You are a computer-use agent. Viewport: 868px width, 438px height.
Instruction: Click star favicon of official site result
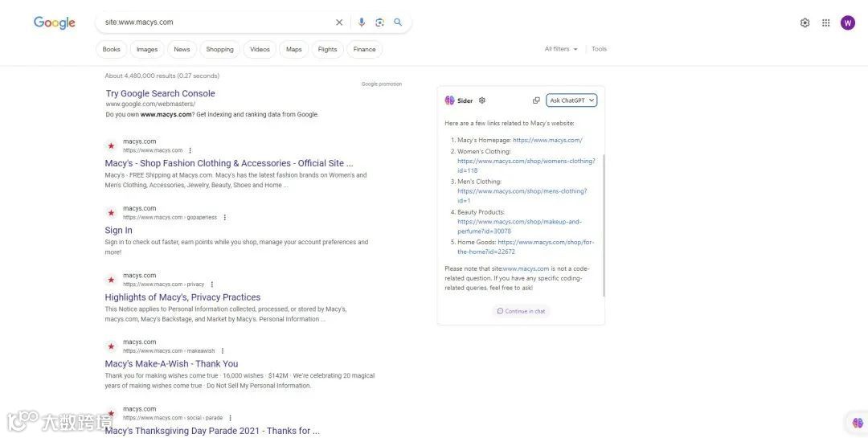111,145
